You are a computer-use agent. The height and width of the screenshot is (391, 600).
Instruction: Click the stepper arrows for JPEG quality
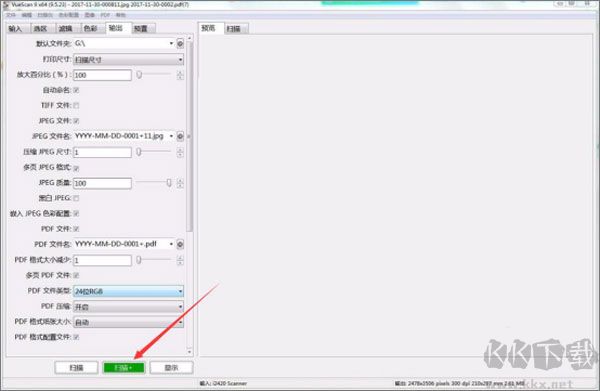[180, 183]
